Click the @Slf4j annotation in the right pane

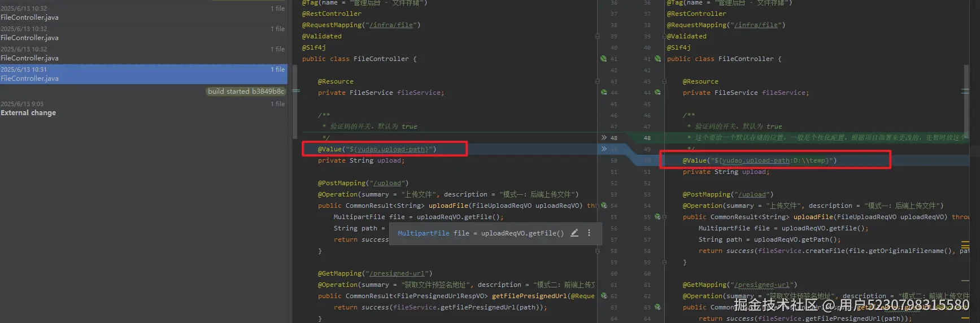pos(679,47)
